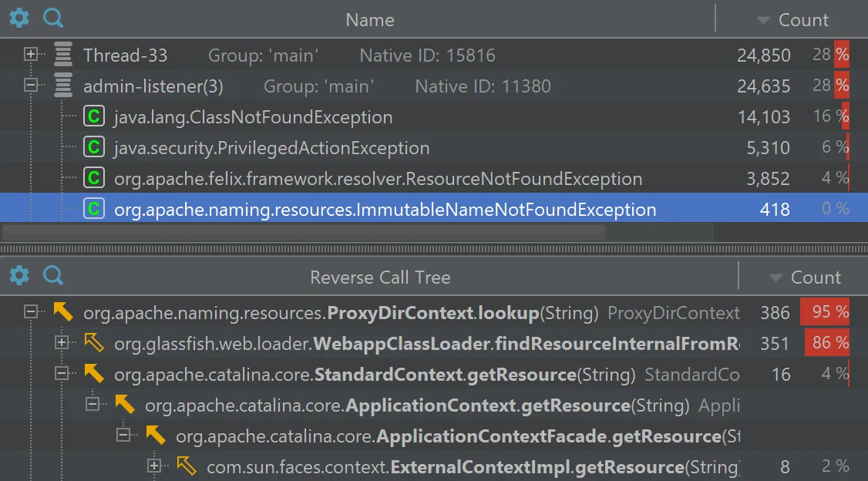Click the dotted splitter between the two panels

click(434, 249)
